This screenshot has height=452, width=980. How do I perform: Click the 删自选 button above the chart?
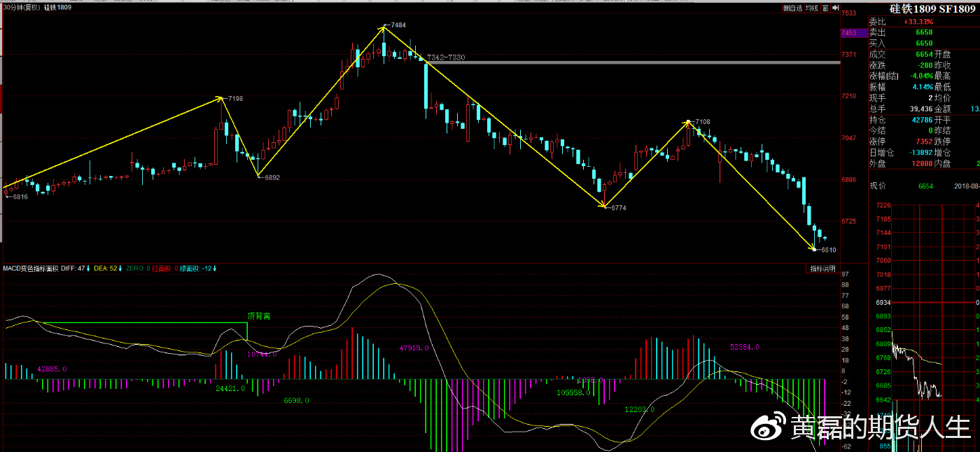(792, 8)
